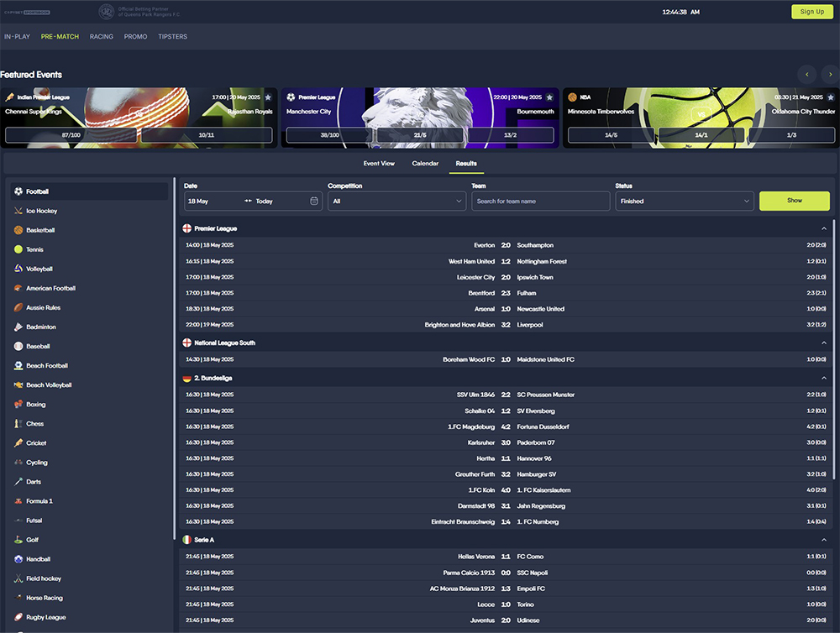
Task: Open Rugby League ball icon
Action: 18,617
